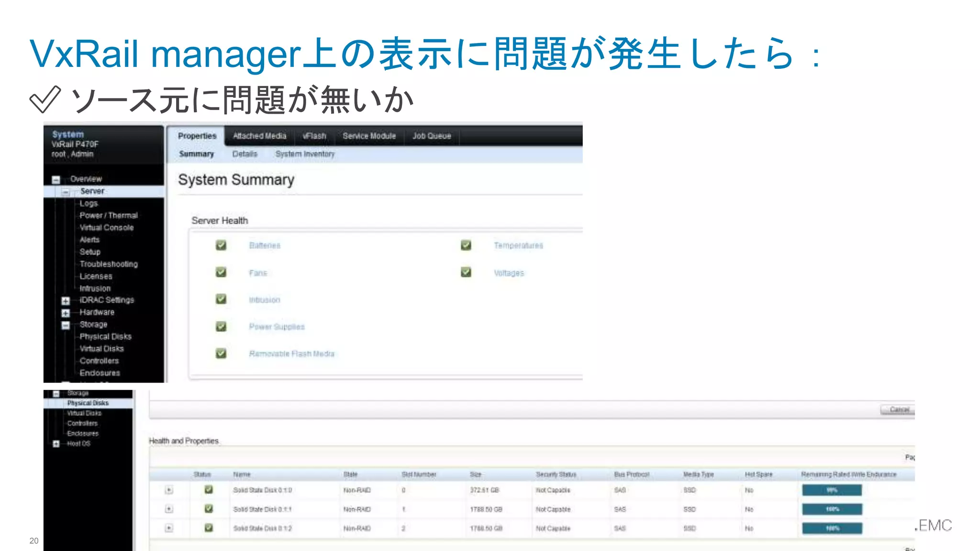Open the Properties tab
This screenshot has height=551, width=980.
click(197, 136)
